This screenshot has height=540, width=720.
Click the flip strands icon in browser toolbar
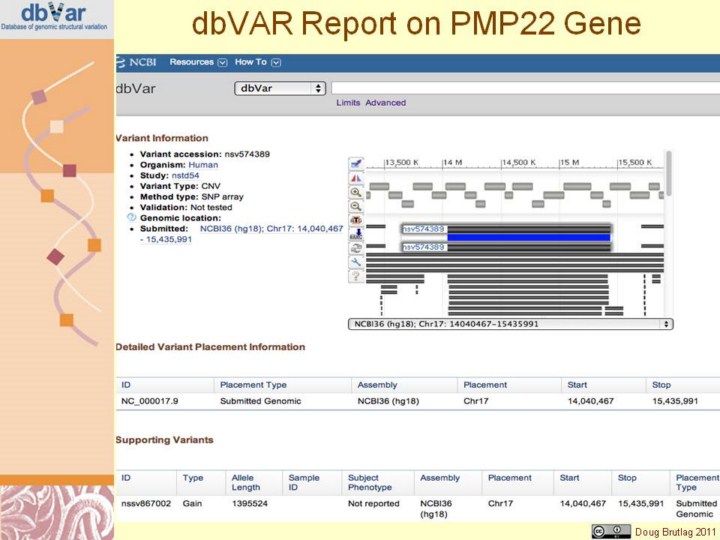(355, 177)
